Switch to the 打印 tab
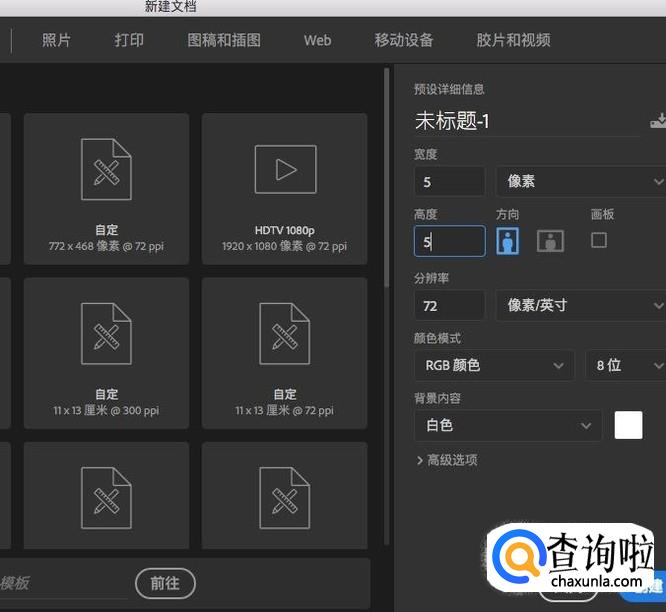Image resolution: width=666 pixels, height=612 pixels. (x=129, y=40)
